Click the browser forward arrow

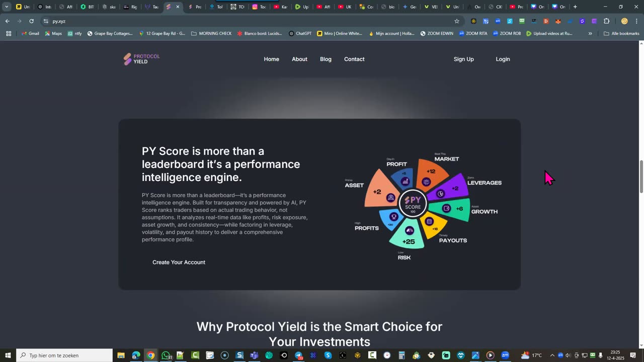coord(19,21)
